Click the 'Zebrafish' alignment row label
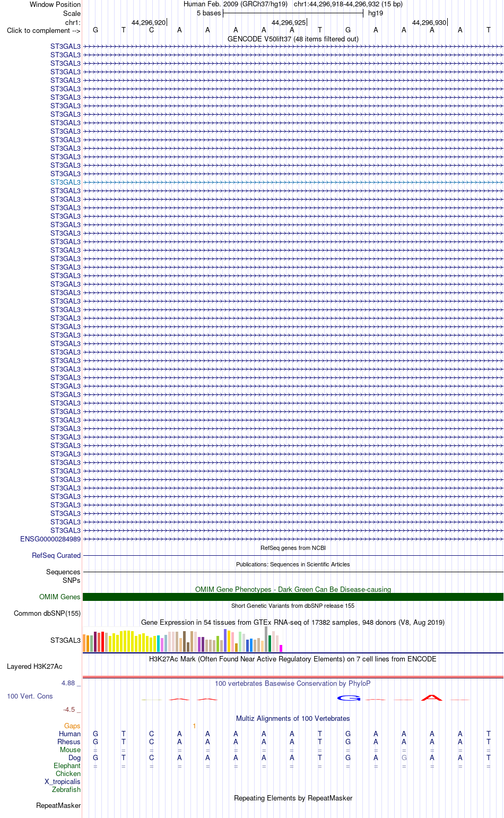 66,789
